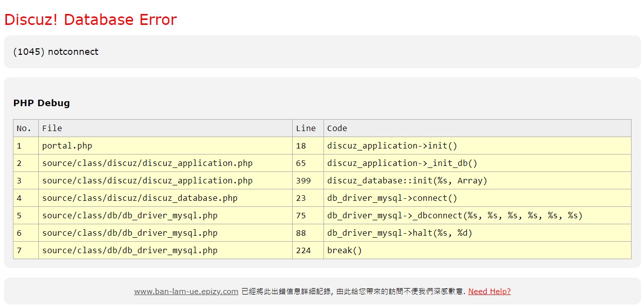Select the "Code" column header

click(337, 128)
